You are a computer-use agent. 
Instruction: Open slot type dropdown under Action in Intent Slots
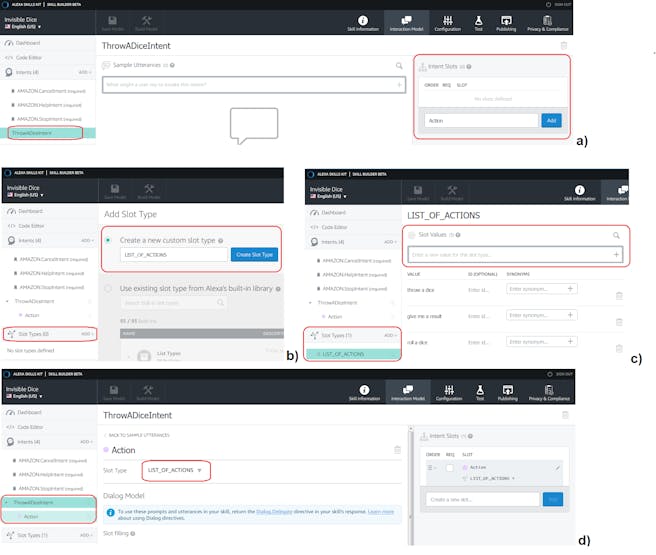(492, 478)
